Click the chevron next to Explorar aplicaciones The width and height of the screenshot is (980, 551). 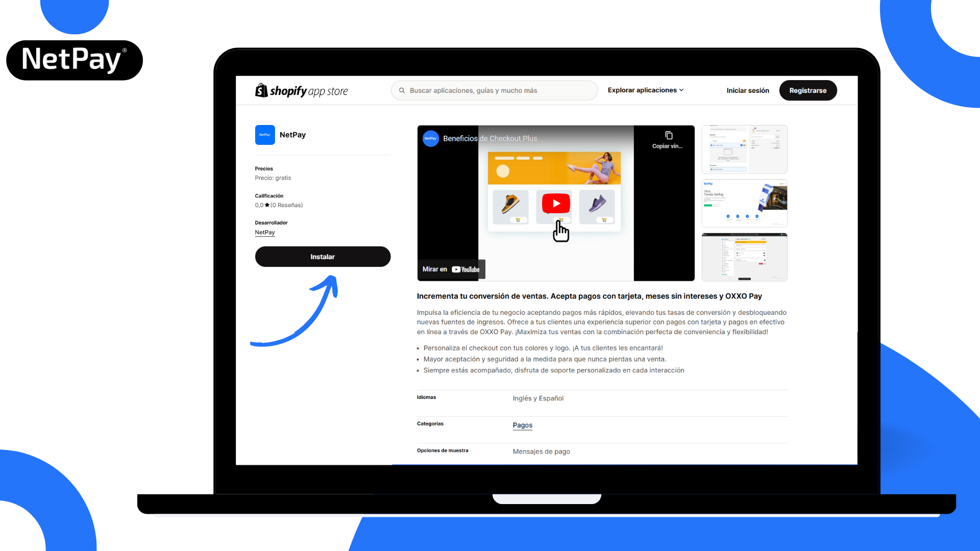click(x=681, y=90)
